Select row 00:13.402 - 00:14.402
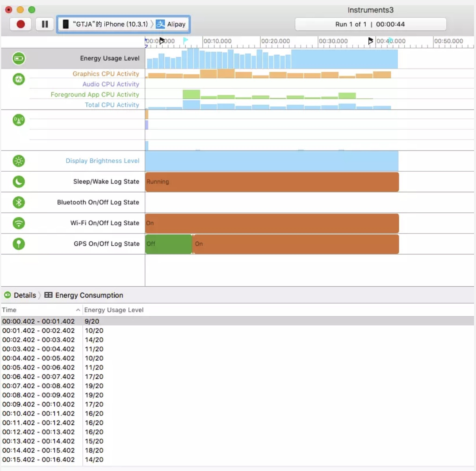This screenshot has width=476, height=471. tap(238, 441)
